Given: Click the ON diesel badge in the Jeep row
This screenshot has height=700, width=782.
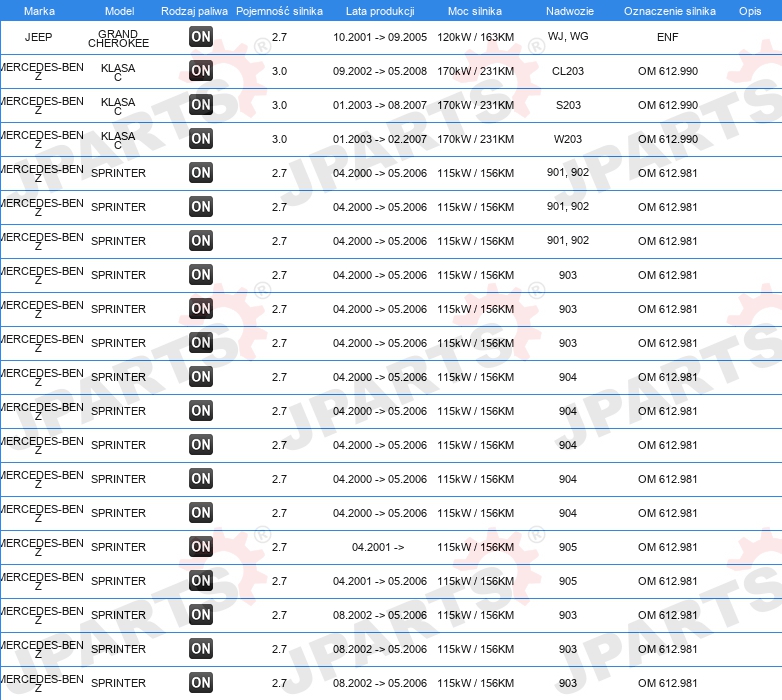Looking at the screenshot, I should click(x=201, y=36).
